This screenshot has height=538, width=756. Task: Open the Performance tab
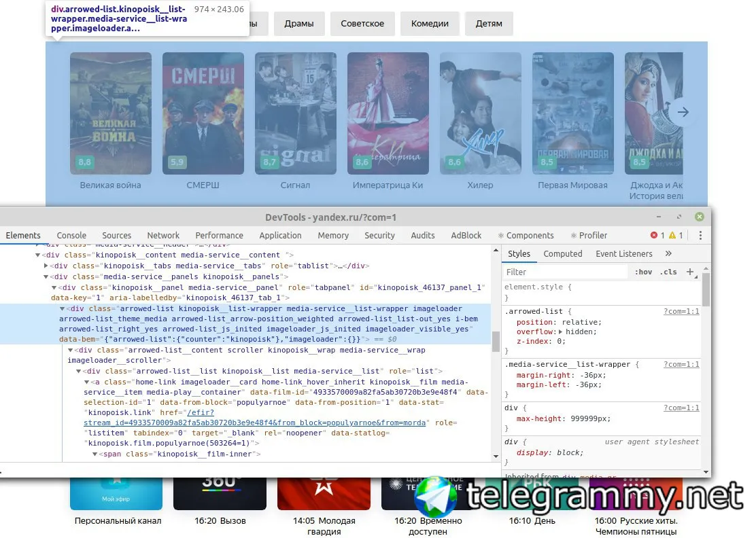coord(220,235)
